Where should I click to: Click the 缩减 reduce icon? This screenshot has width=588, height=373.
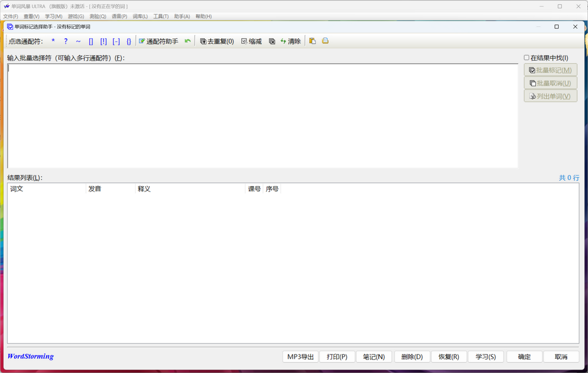pos(251,41)
